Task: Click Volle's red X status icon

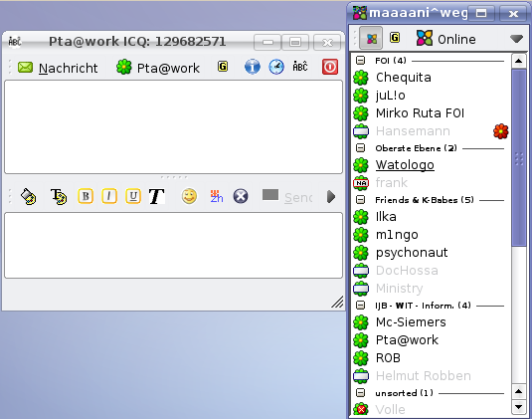Action: pyautogui.click(x=361, y=409)
